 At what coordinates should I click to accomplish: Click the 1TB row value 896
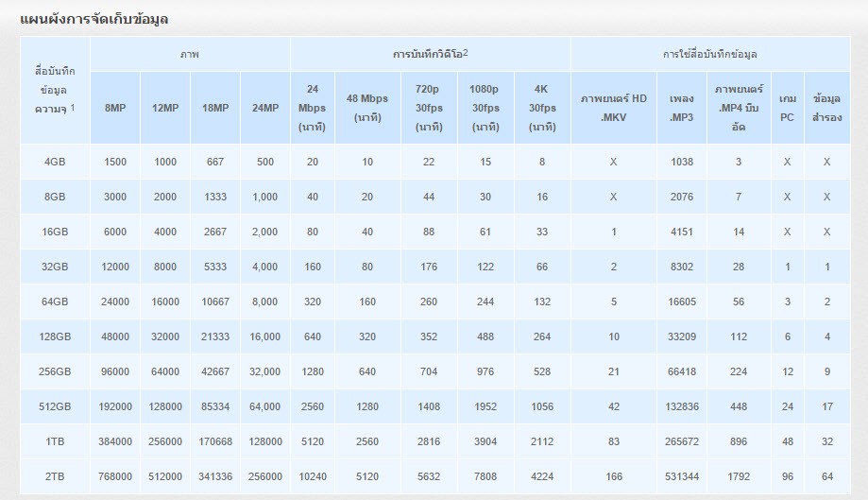point(739,441)
